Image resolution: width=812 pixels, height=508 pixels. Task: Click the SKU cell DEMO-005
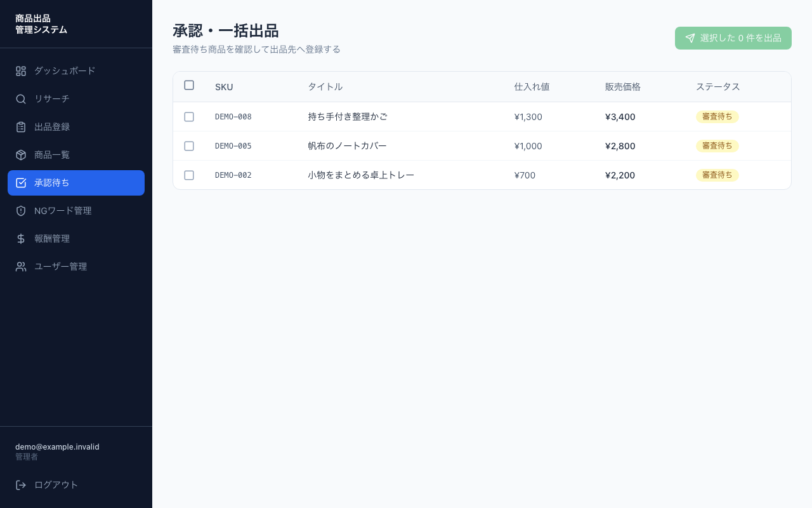coord(233,146)
